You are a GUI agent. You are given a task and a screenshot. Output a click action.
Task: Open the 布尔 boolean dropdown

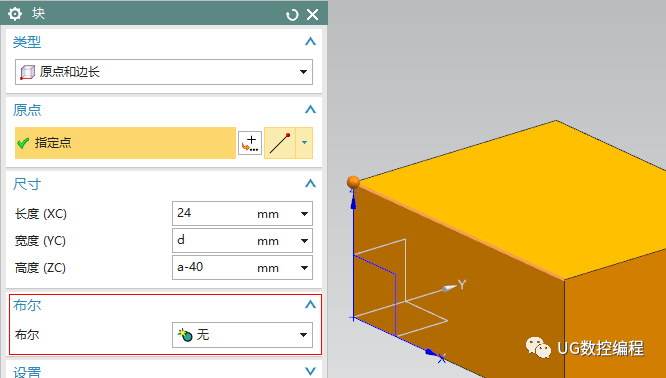[243, 335]
